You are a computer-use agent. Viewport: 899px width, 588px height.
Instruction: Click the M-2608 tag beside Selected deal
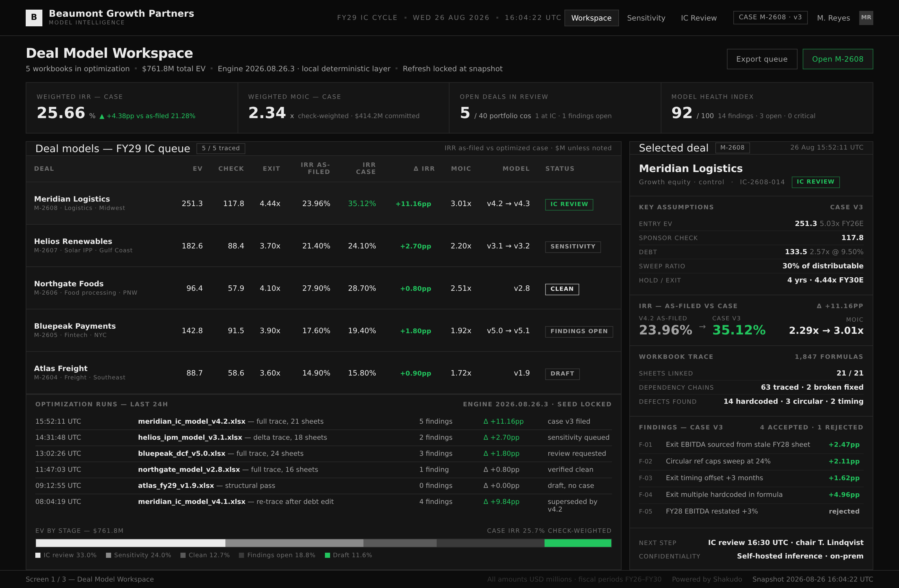pyautogui.click(x=732, y=148)
